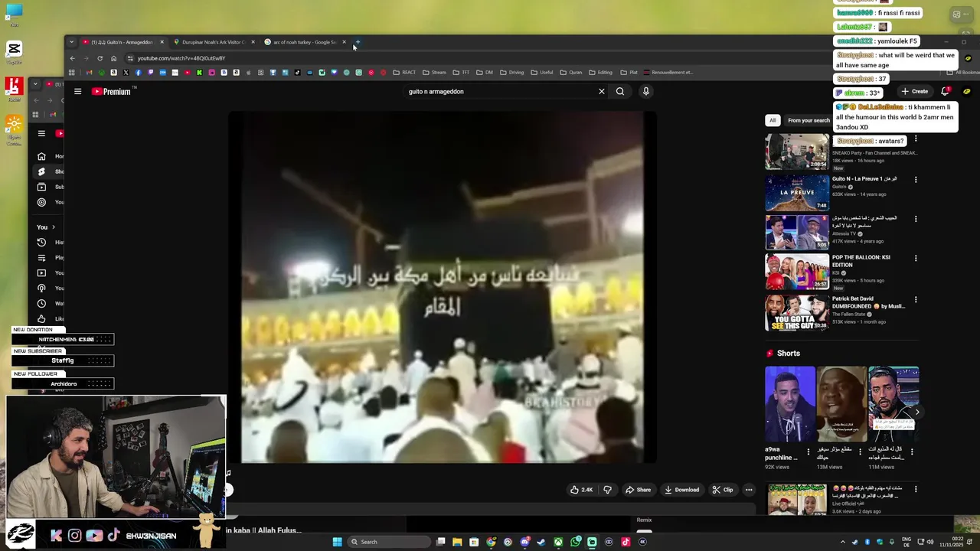Click Subscriptions icon in background YouTube sidebar

click(41, 187)
